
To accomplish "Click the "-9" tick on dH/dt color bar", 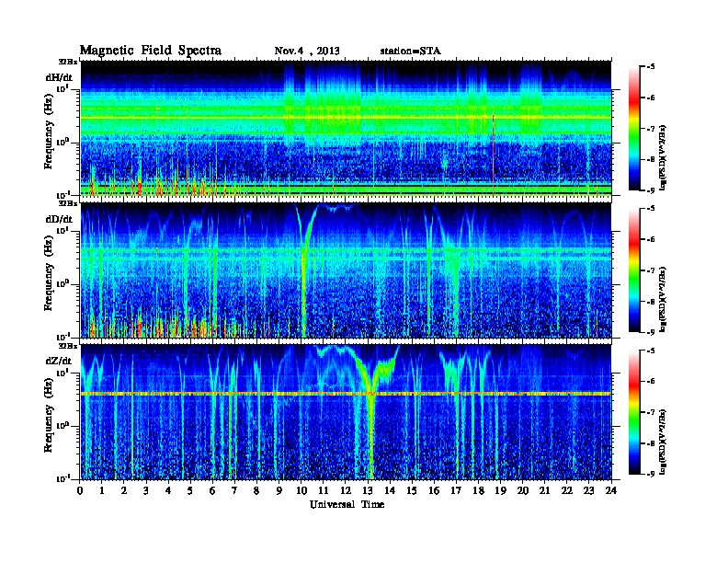I will click(650, 190).
